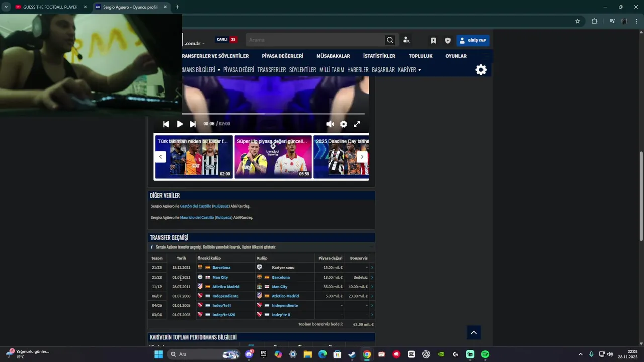
Task: Open TRANSFERLER VE SÖYLENTİLER menu
Action: tap(215, 56)
